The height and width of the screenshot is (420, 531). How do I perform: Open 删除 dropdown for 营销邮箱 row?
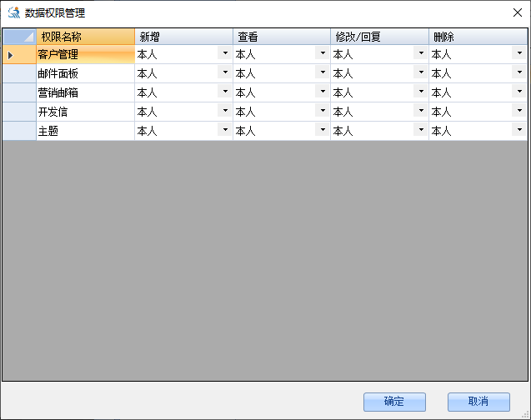(519, 92)
